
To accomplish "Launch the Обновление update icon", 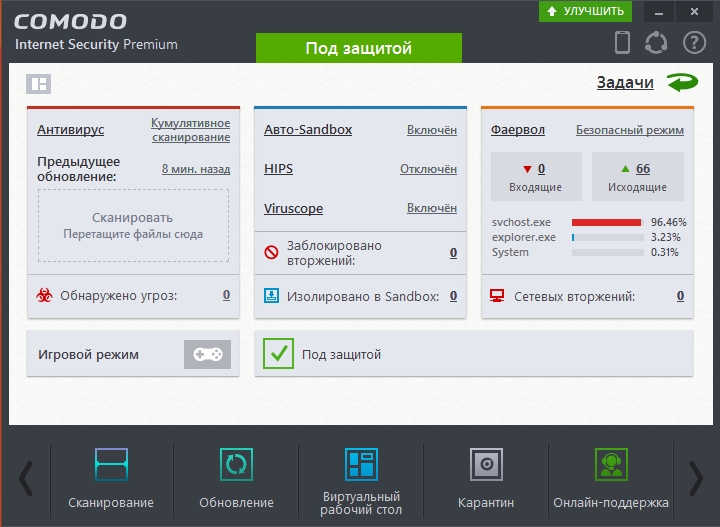I will (x=236, y=465).
